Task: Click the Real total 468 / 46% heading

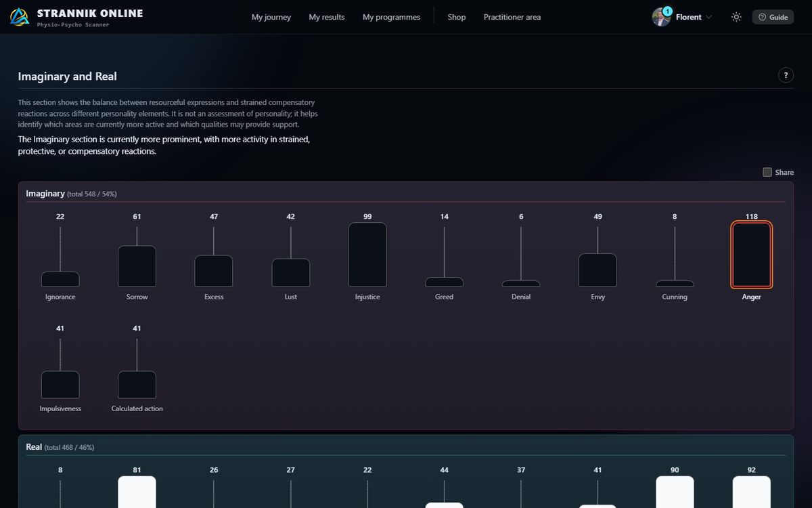Action: (x=60, y=447)
